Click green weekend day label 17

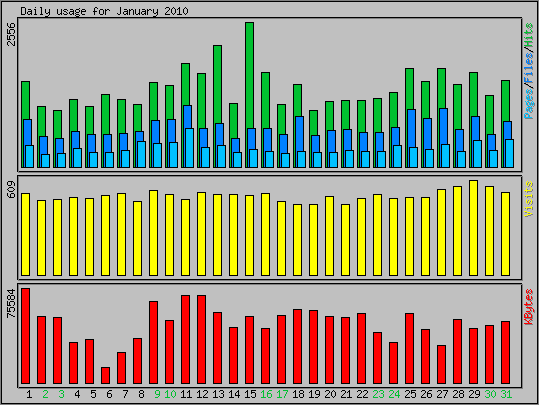(x=282, y=394)
